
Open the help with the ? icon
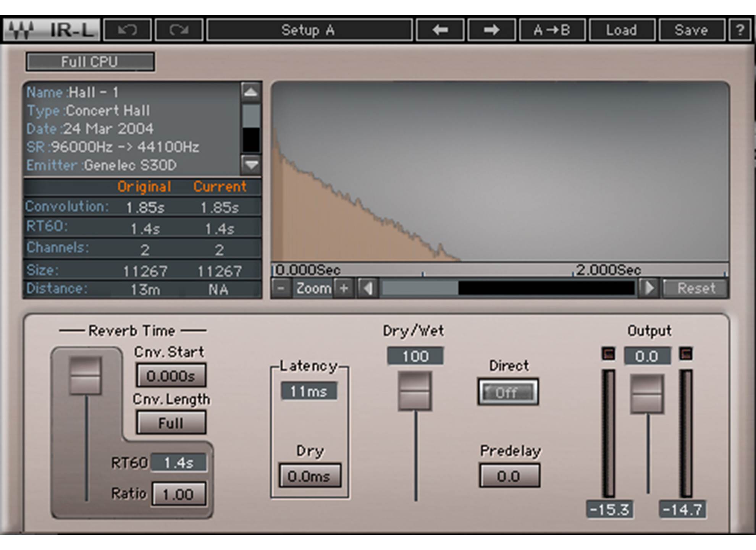point(741,30)
